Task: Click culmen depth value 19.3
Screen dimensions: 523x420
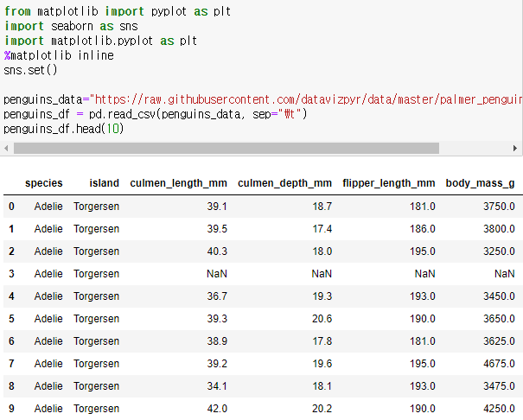Action: [x=322, y=296]
